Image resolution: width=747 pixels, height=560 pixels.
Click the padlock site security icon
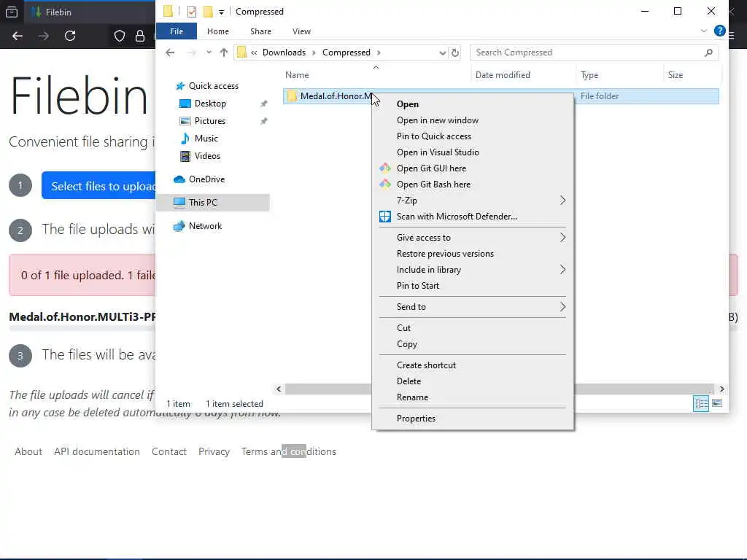(x=140, y=36)
